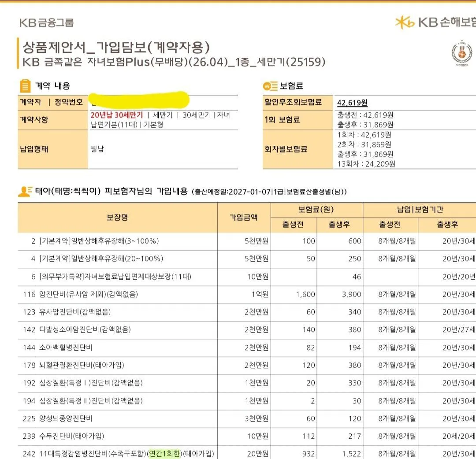The width and height of the screenshot is (476, 459).
Task: Click the person icon beside 태아 피보험자
Action: click(25, 192)
